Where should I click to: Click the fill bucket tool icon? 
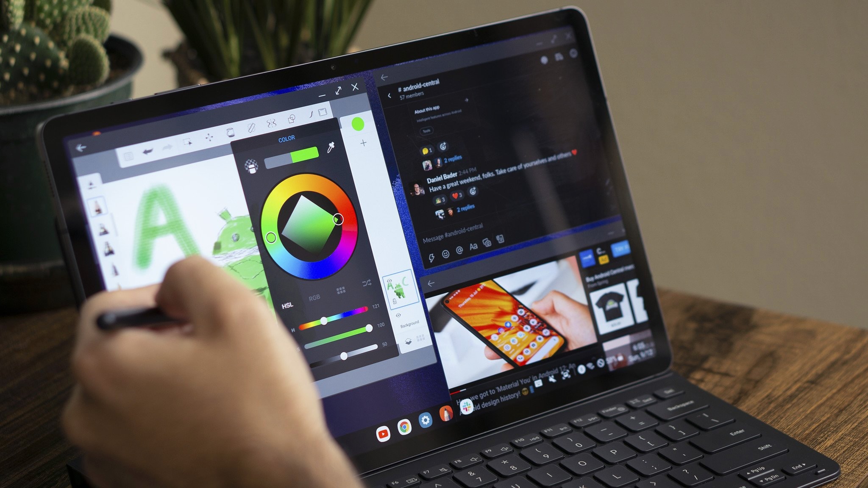coord(230,128)
